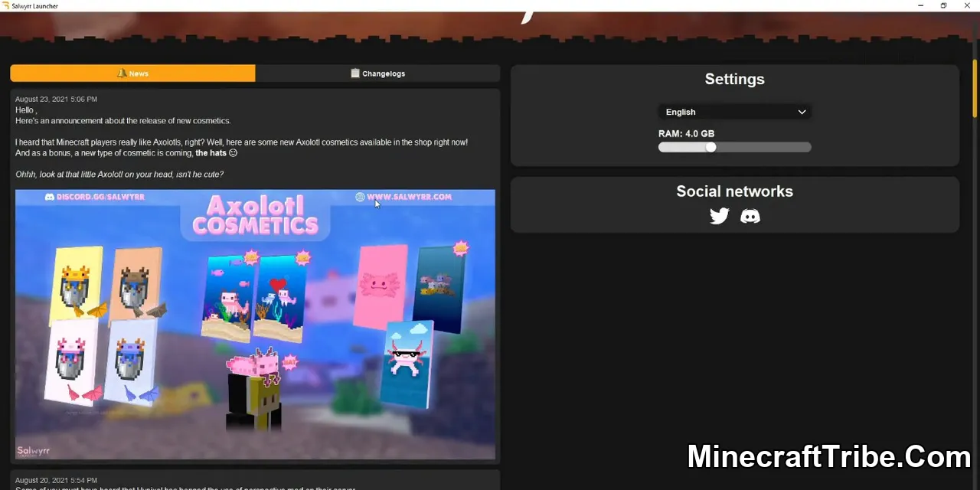This screenshot has height=490, width=980.
Task: Click the 'August 23, 2021 5:06 PM' date
Action: [56, 100]
